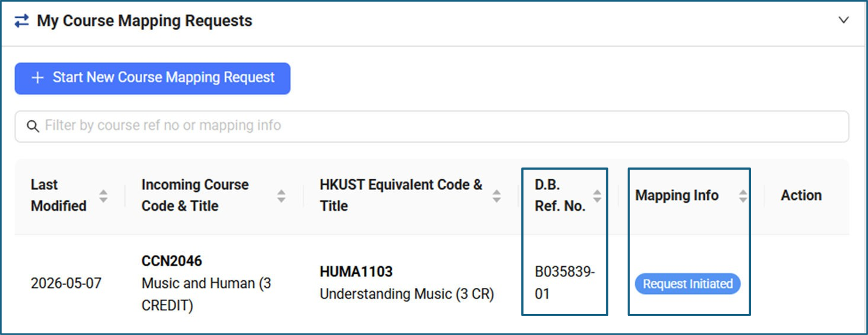This screenshot has height=335, width=868.
Task: Click the swap arrows icon beside panel title
Action: coord(21,21)
